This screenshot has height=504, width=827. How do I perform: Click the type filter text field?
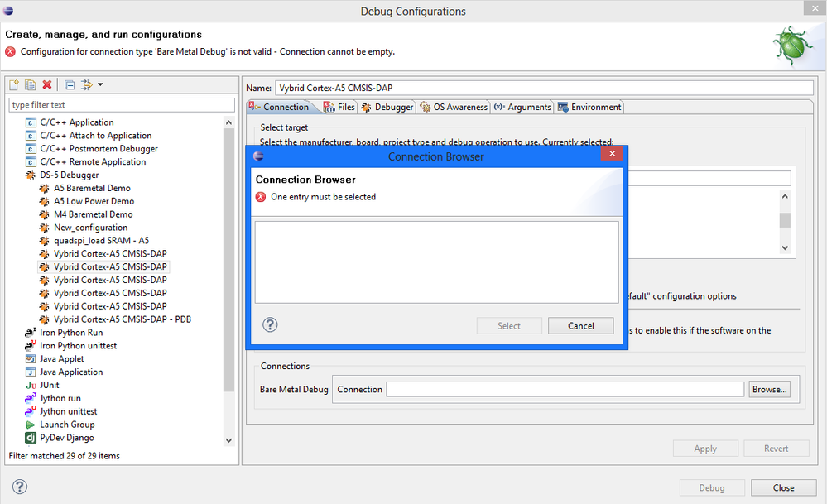point(122,105)
